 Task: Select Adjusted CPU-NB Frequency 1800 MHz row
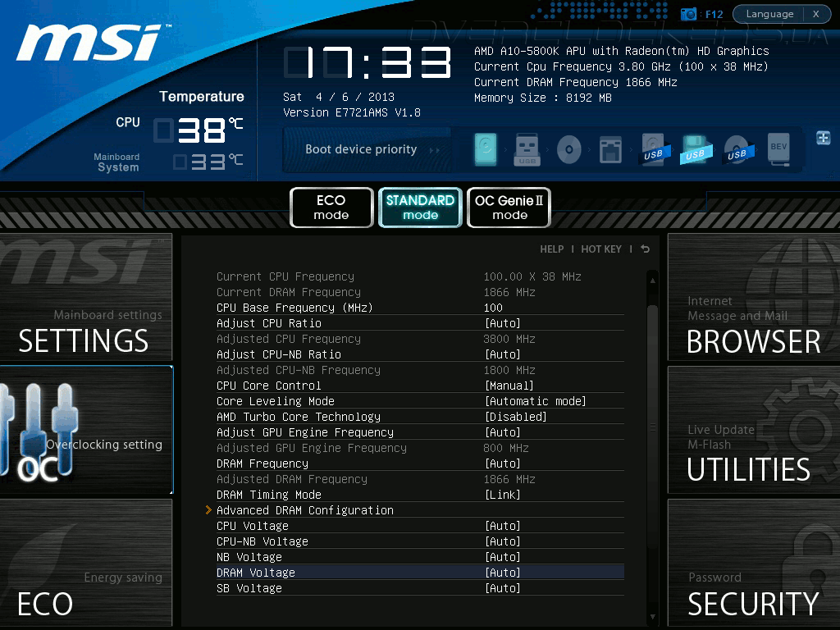[420, 370]
